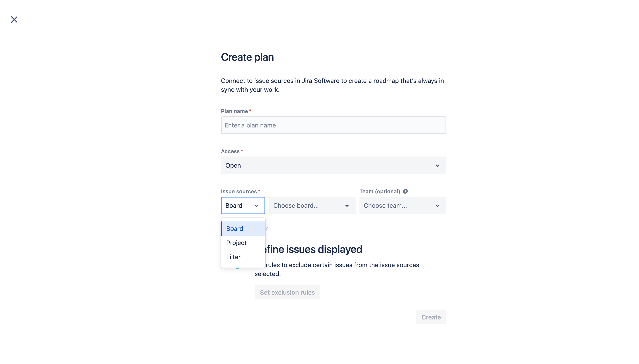
Task: Click the close dialog X icon
Action: (14, 19)
